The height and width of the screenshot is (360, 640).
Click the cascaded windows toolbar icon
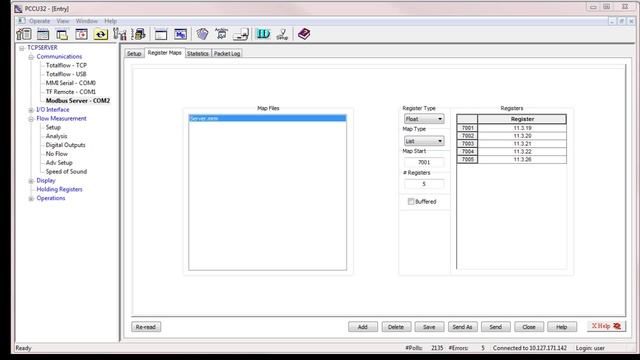pos(62,34)
